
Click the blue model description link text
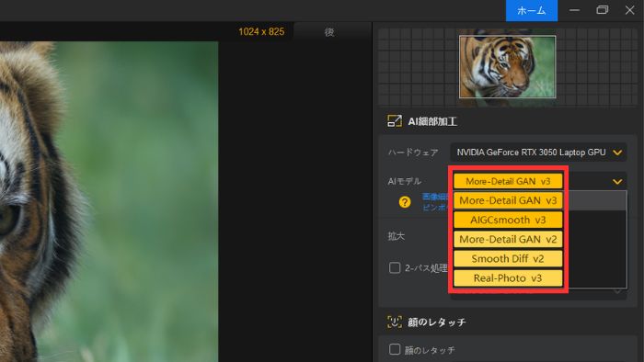pos(435,202)
